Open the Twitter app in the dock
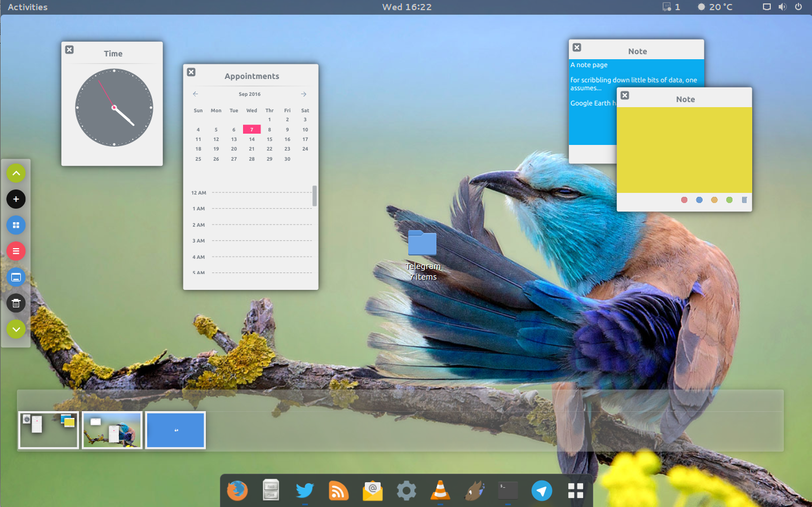The height and width of the screenshot is (507, 812). pyautogui.click(x=304, y=491)
